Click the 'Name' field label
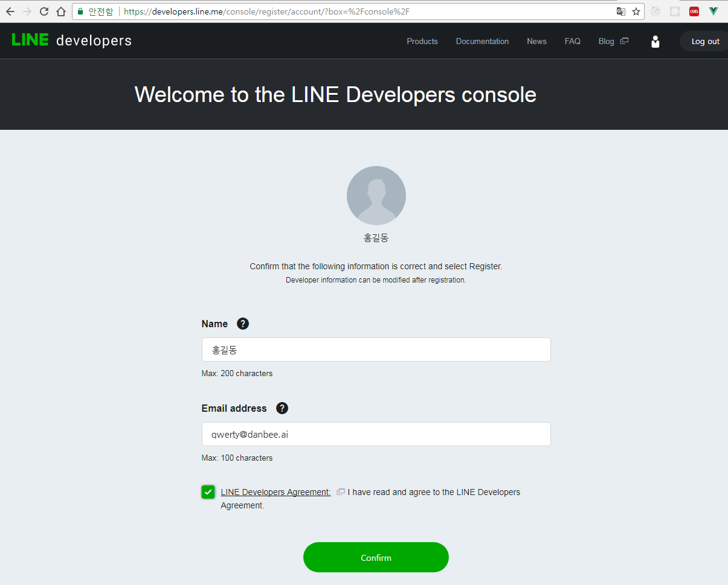 pos(214,324)
